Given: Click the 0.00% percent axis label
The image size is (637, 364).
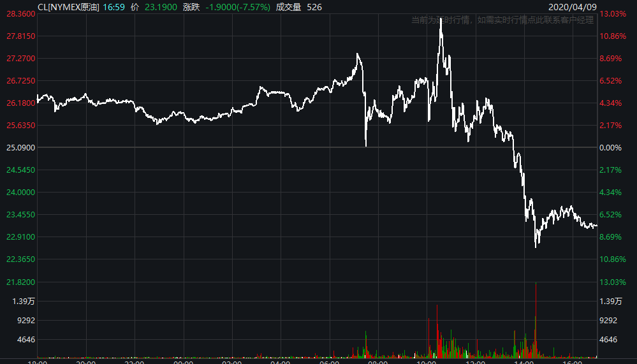Looking at the screenshot, I should pos(611,148).
